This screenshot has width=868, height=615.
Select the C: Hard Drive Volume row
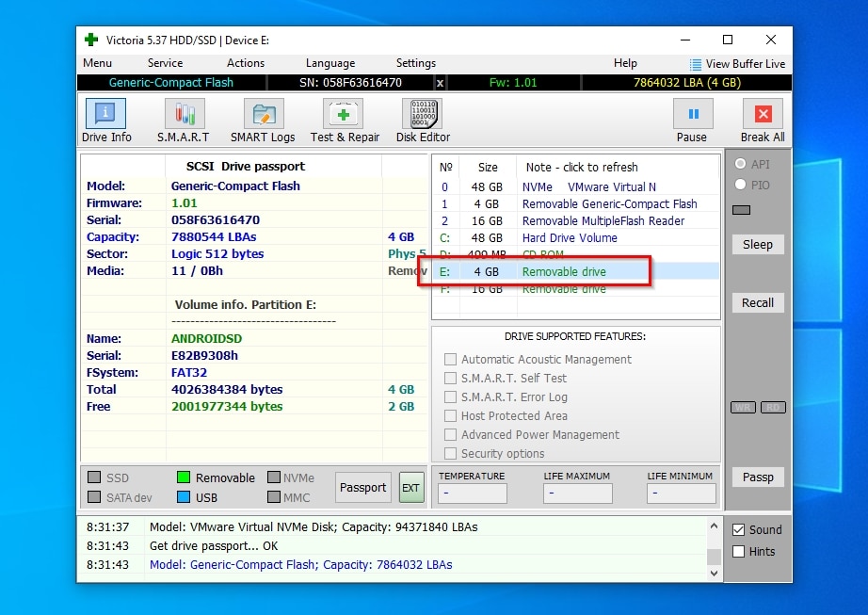(576, 238)
